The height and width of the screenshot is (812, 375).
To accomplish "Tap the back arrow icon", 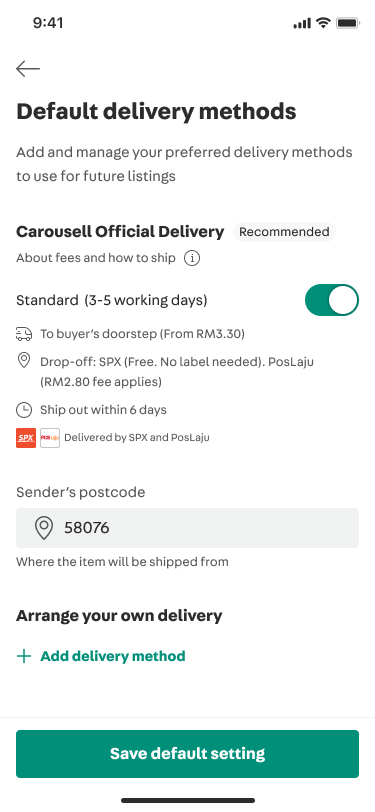I will (28, 68).
